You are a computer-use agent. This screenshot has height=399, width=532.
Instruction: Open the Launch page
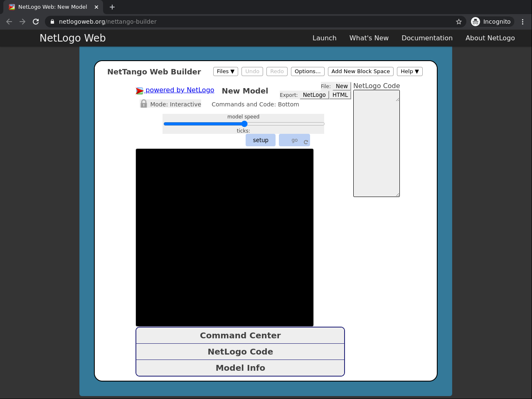pos(325,38)
